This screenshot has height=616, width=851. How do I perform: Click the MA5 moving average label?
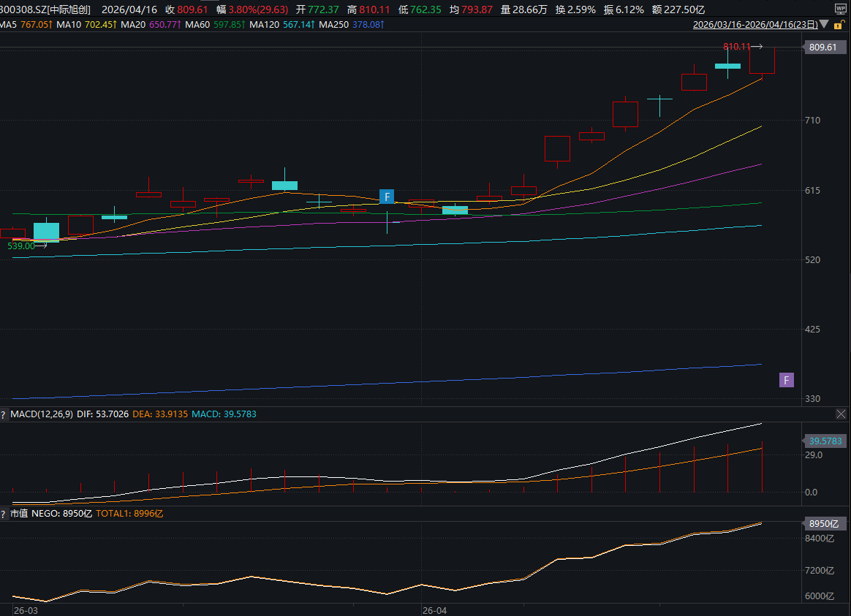click(x=9, y=25)
